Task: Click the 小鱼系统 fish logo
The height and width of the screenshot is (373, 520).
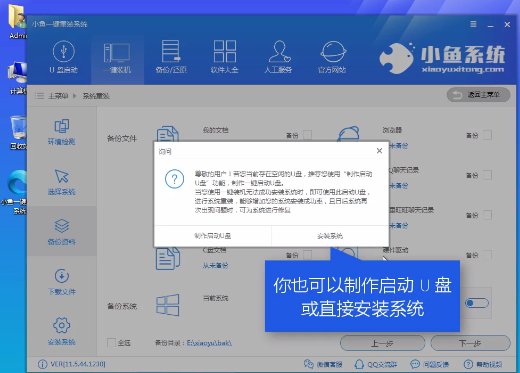Action: click(397, 58)
